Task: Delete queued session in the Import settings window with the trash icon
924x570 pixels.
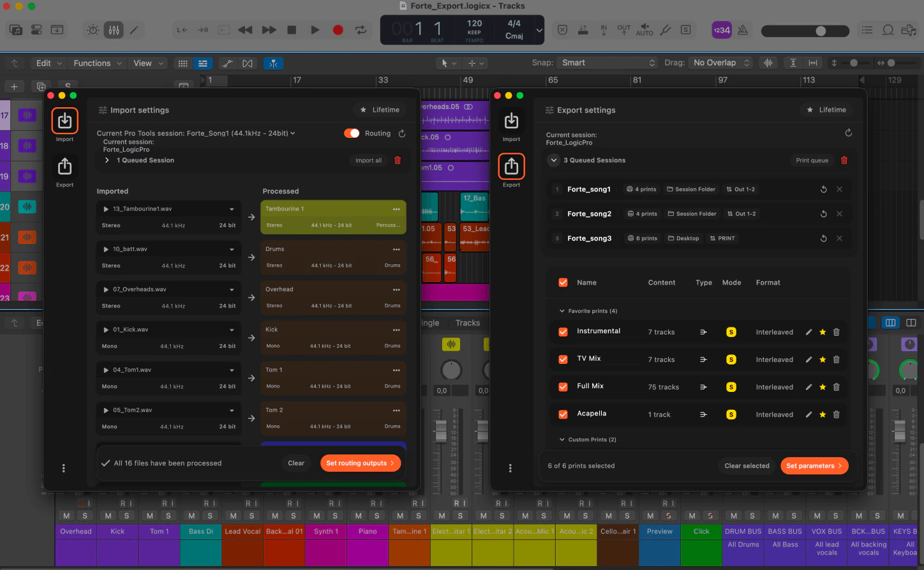Action: click(398, 160)
